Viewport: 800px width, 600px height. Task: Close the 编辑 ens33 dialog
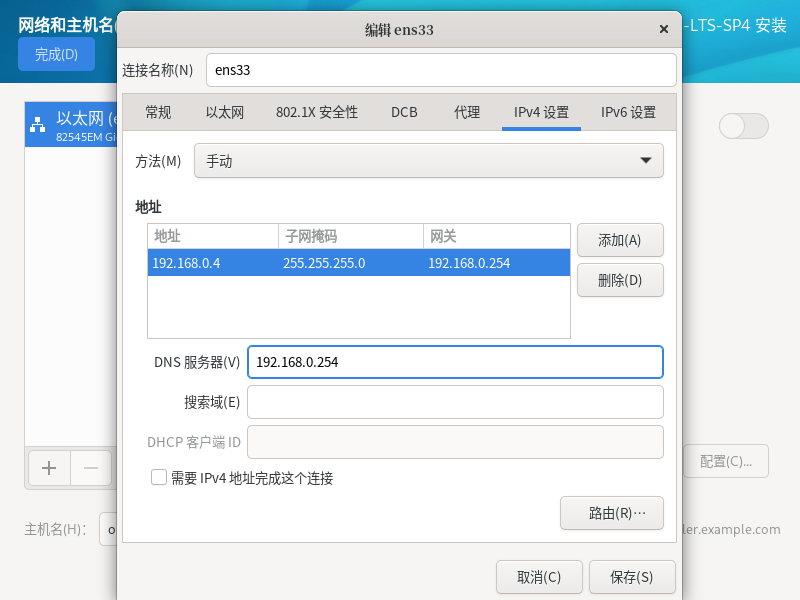(x=663, y=29)
